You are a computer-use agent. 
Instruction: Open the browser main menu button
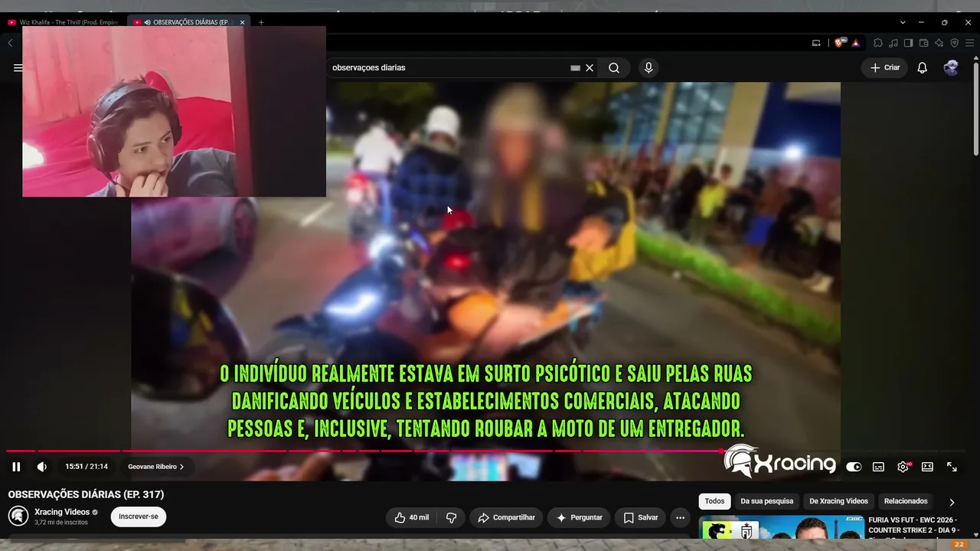coord(969,43)
